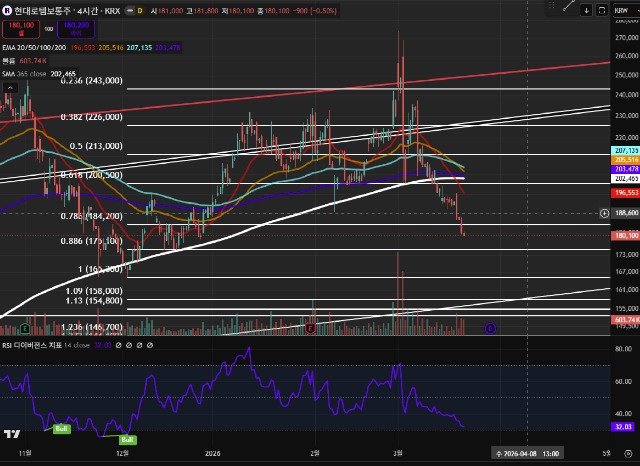Select the trend line drawing tool

(x=569, y=5)
